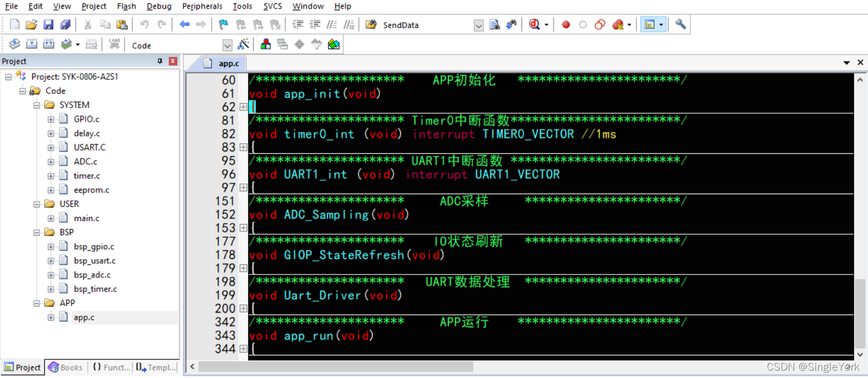Viewport: 868px width, 378px height.
Task: Unindent the selected text lines
Action: (315, 24)
